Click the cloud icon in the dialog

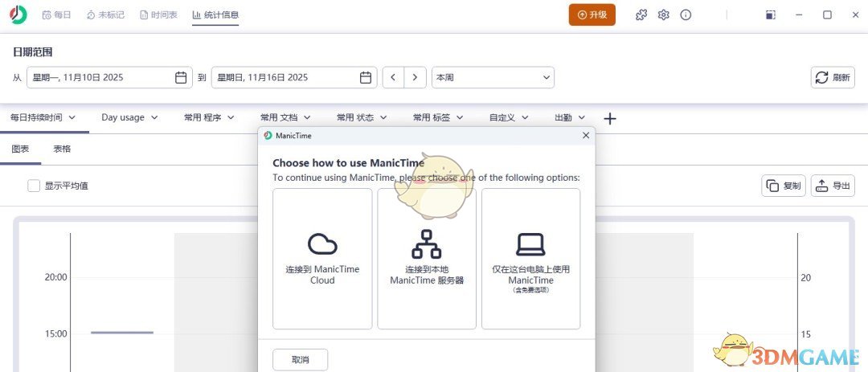[x=323, y=244]
